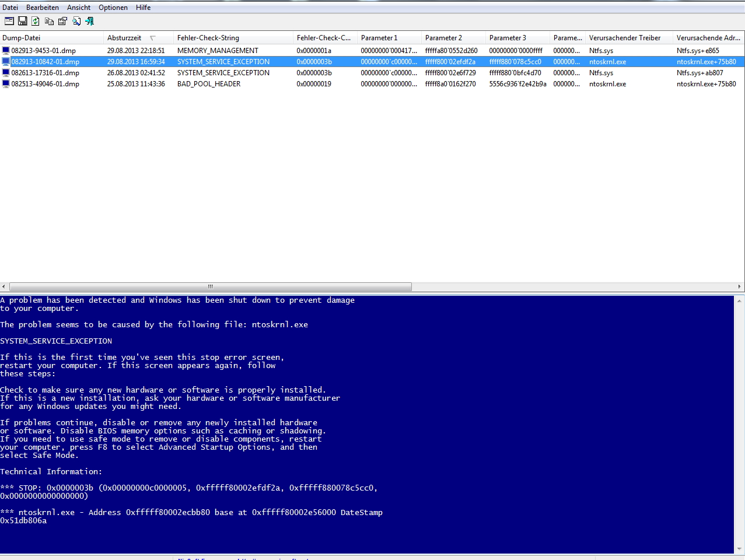Click the Copy selected items icon
745x560 pixels.
pyautogui.click(x=49, y=21)
